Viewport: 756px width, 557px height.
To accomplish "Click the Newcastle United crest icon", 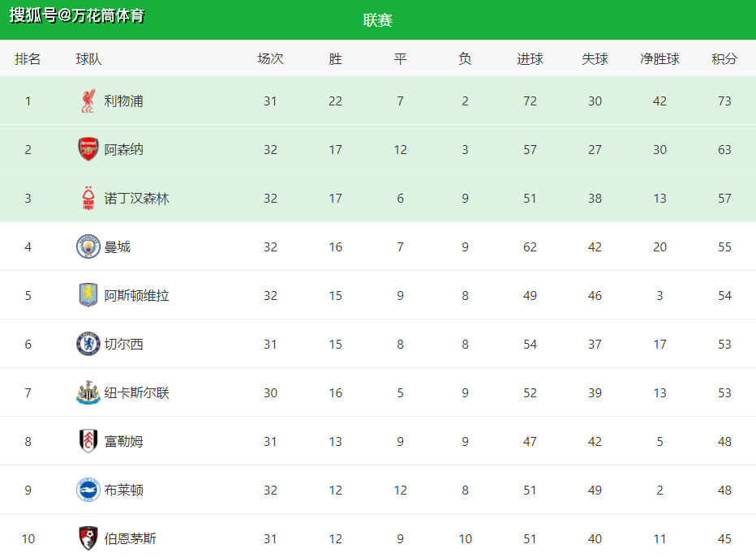I will click(x=88, y=393).
